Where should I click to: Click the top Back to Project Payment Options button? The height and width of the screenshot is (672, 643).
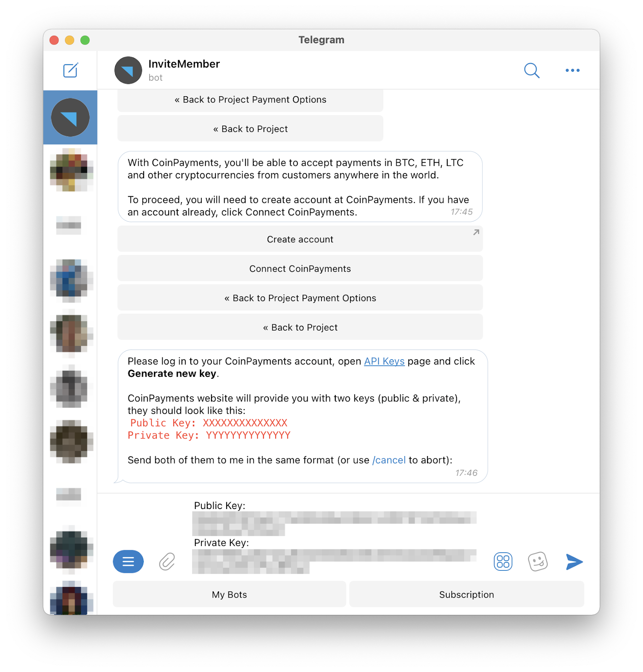pyautogui.click(x=250, y=100)
